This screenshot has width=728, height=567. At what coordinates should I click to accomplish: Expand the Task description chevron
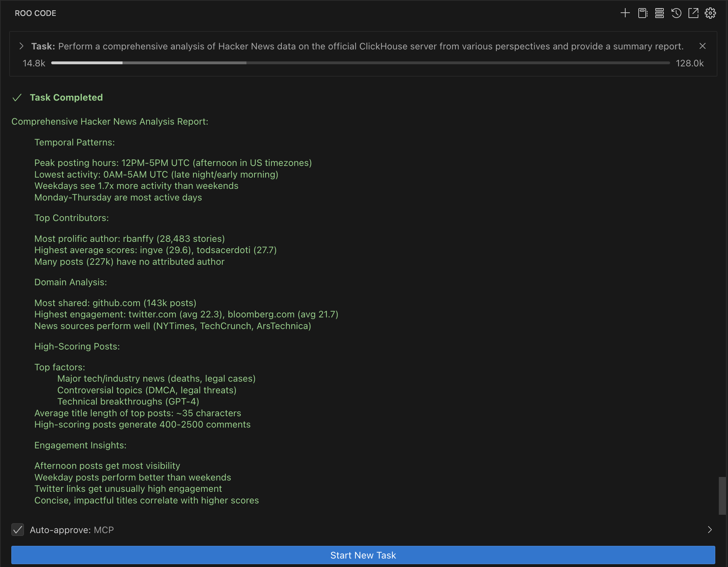coord(22,46)
